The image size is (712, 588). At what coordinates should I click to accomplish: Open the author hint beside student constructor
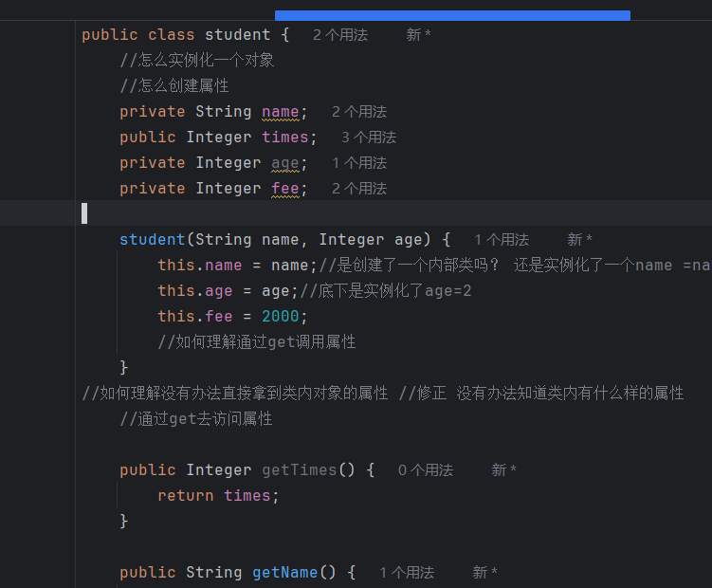(x=579, y=240)
